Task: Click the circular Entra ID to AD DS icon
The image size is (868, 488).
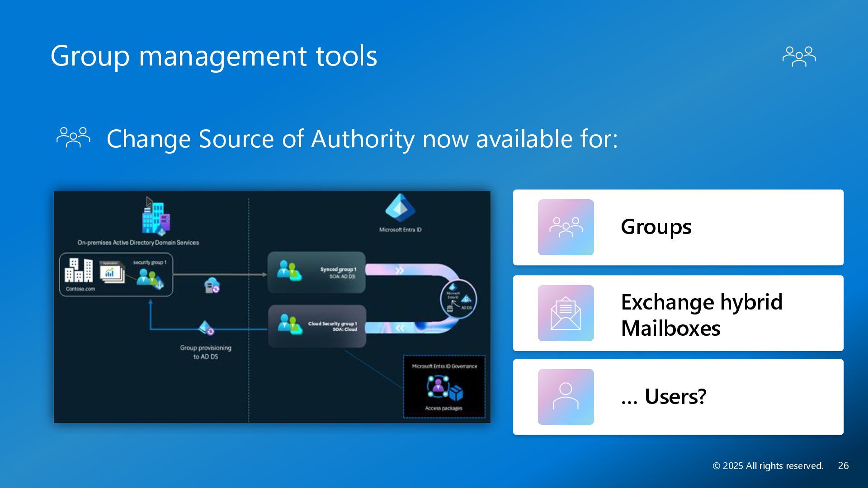Action: tap(458, 299)
